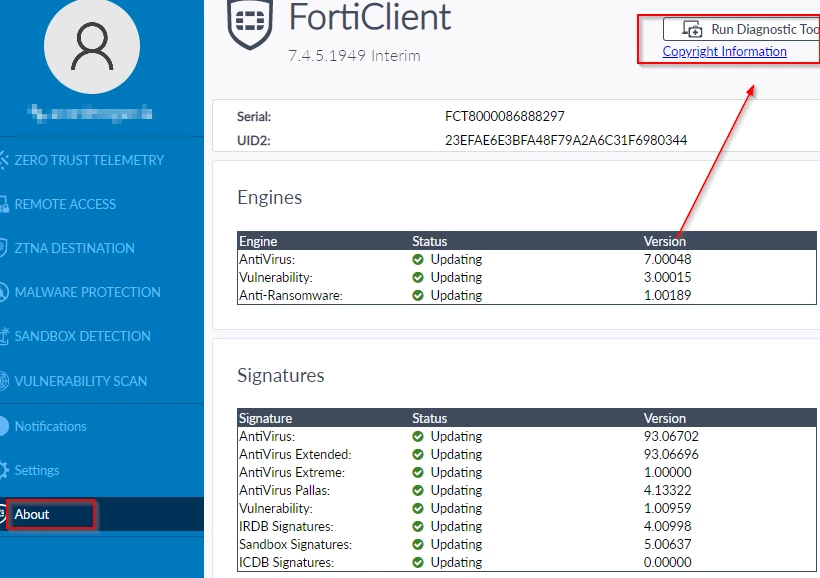Click green check beside Sandbox Signatures

pos(417,545)
